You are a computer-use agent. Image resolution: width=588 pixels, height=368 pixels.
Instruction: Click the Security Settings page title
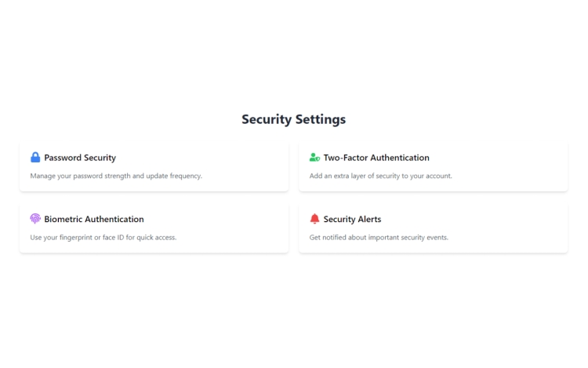[x=294, y=119]
